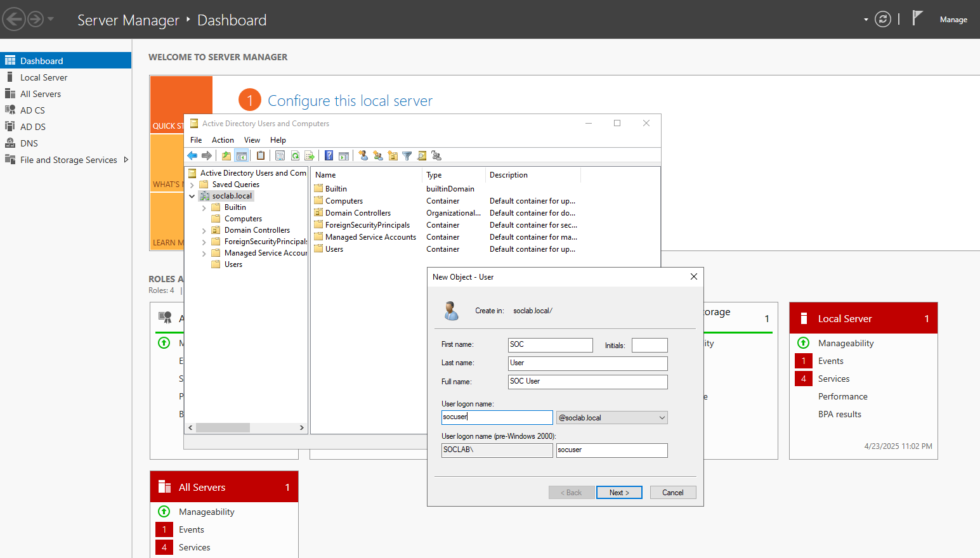
Task: Click the Description column header
Action: pyautogui.click(x=533, y=175)
